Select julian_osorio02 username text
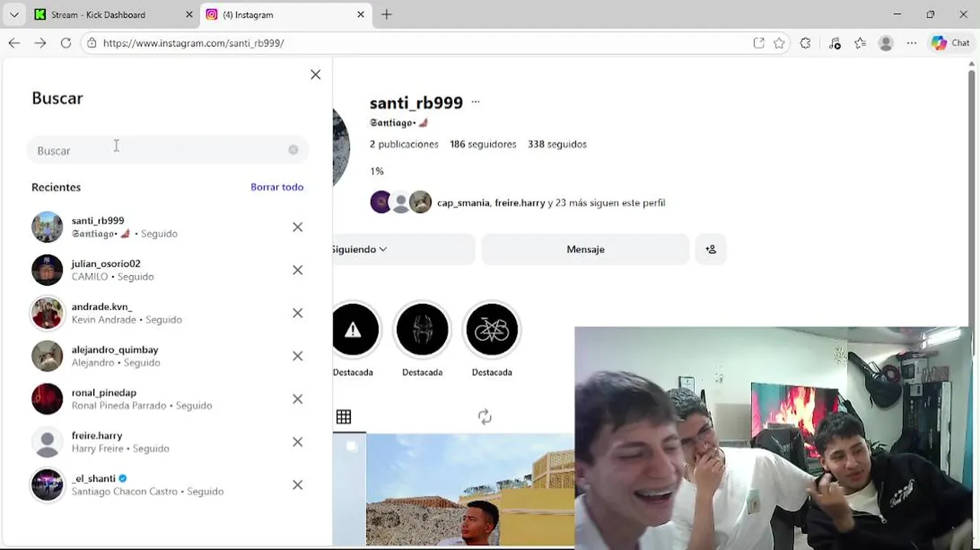 point(106,264)
